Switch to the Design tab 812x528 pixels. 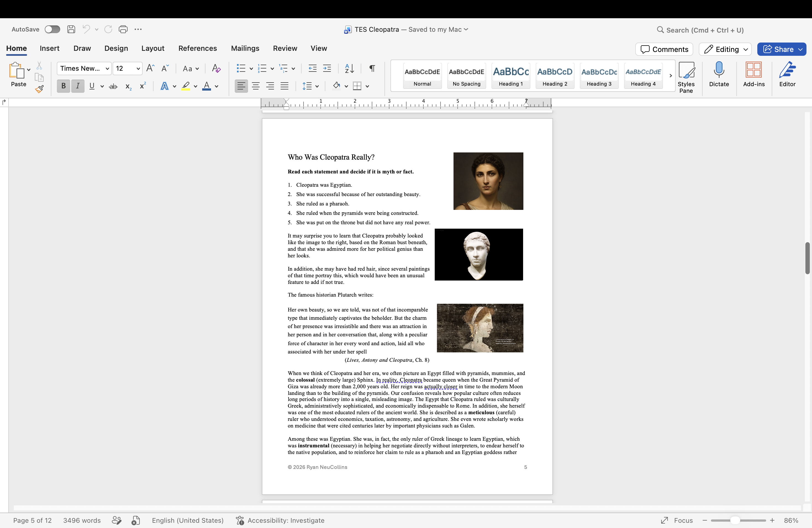click(x=116, y=48)
